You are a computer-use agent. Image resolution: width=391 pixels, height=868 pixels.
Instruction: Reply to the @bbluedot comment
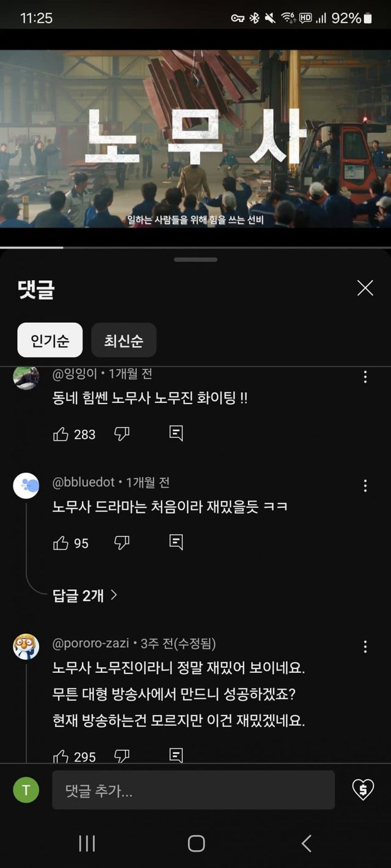[176, 543]
